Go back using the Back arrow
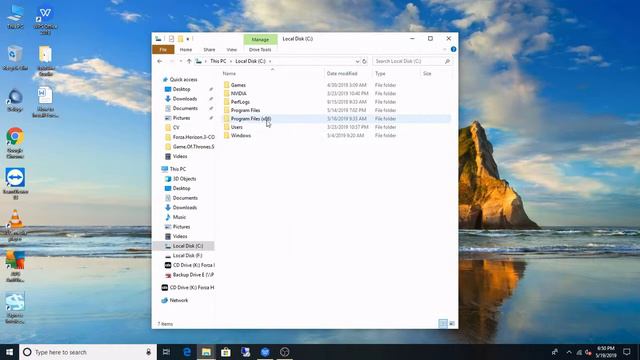Screen dimensions: 640x360 point(160,61)
